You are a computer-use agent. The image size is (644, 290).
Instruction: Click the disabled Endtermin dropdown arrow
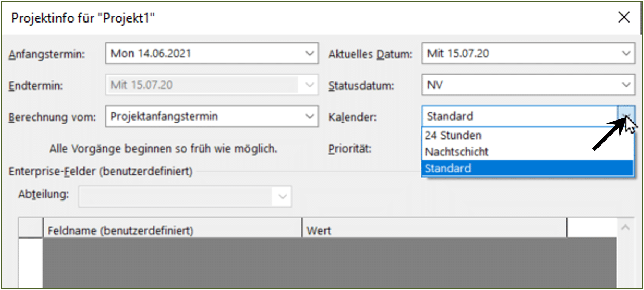[x=309, y=85]
